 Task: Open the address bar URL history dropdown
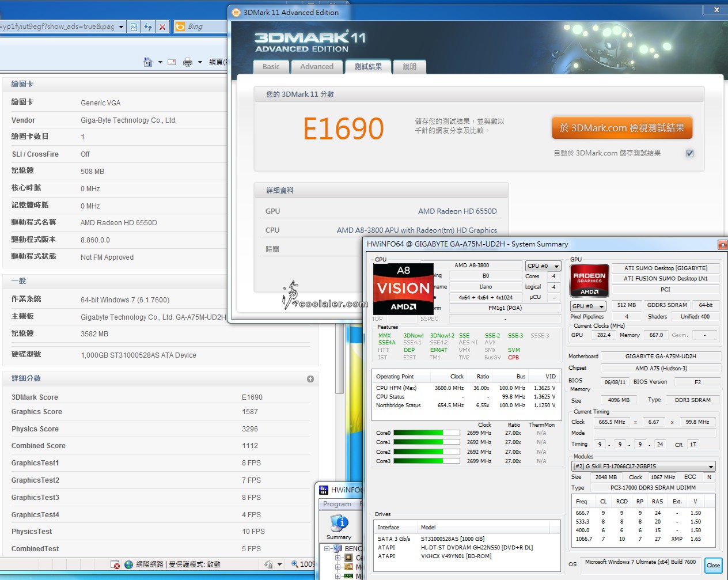121,26
